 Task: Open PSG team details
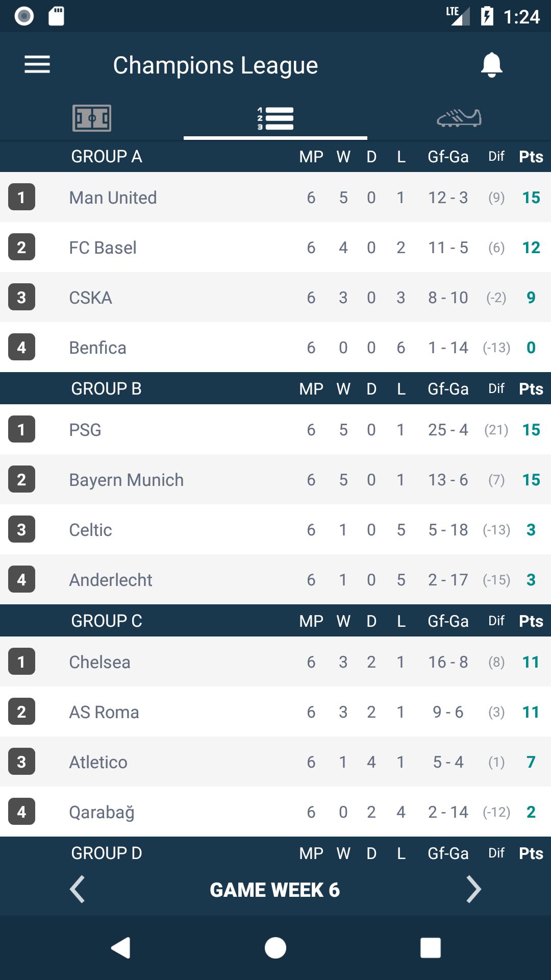(x=275, y=429)
